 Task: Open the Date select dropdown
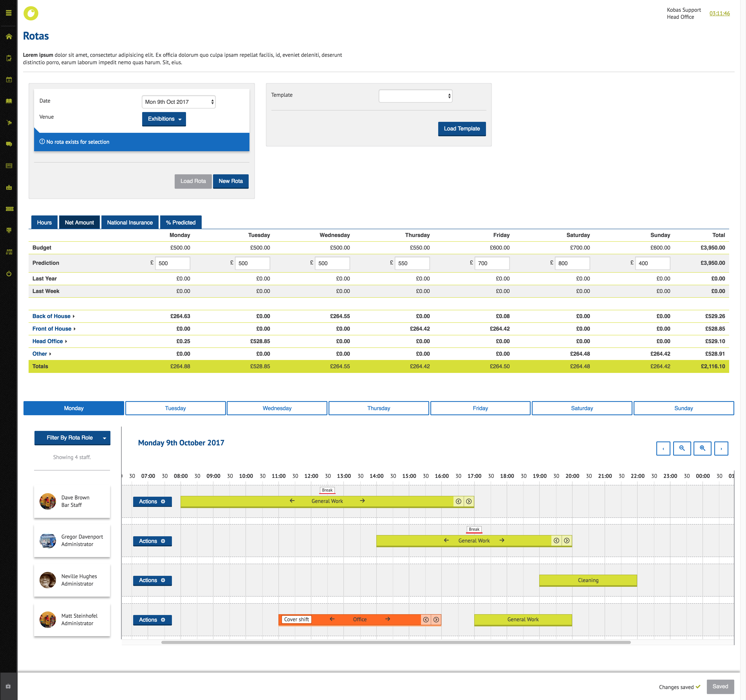point(179,102)
